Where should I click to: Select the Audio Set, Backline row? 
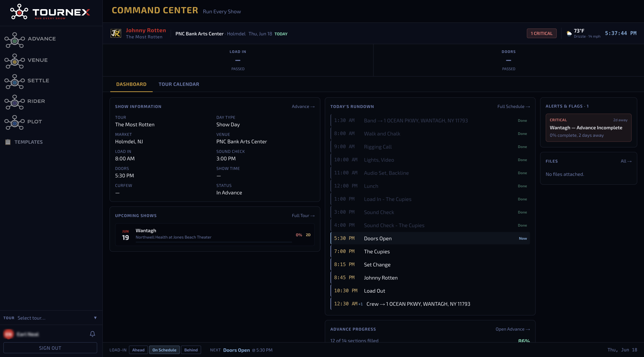tap(430, 173)
